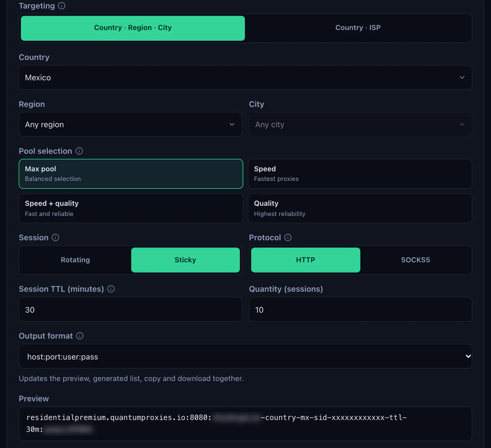Select the SOCKS5 protocol
Image resolution: width=491 pixels, height=448 pixels.
(416, 260)
